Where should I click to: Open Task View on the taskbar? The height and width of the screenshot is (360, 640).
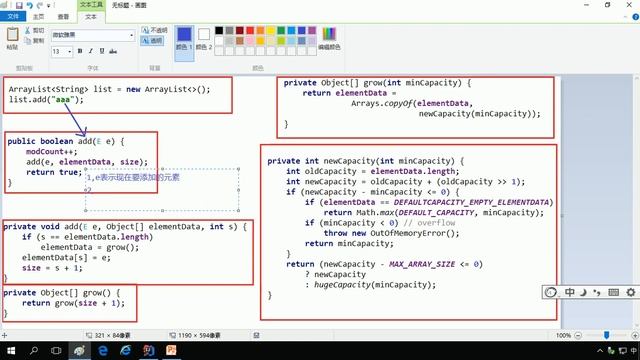click(56, 351)
